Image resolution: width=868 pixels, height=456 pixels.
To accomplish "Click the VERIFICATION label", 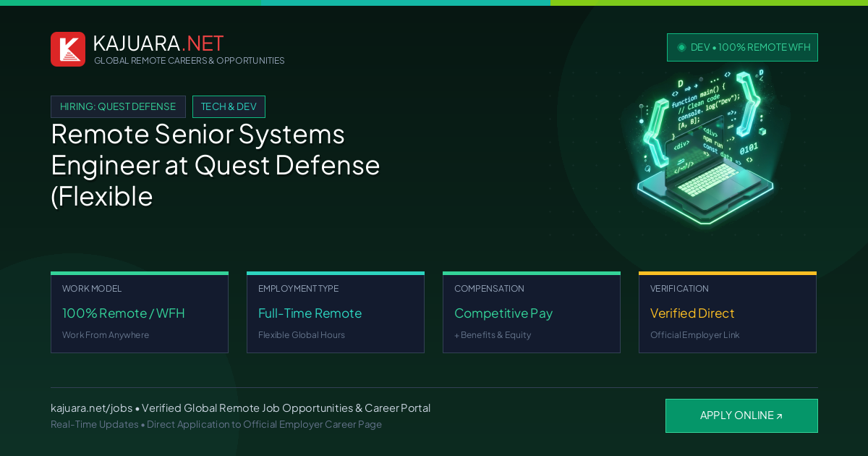I will 679,289.
